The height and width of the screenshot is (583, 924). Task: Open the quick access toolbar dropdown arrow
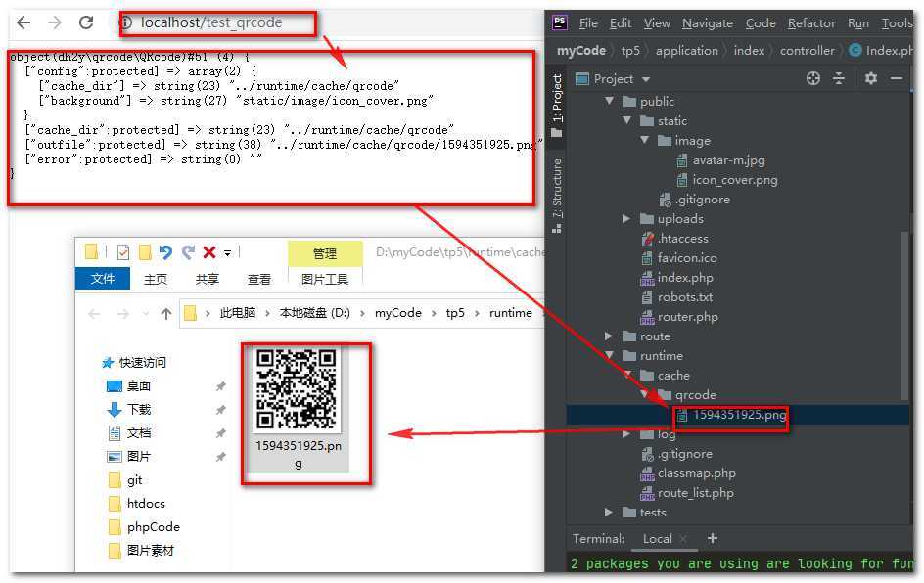tap(227, 253)
